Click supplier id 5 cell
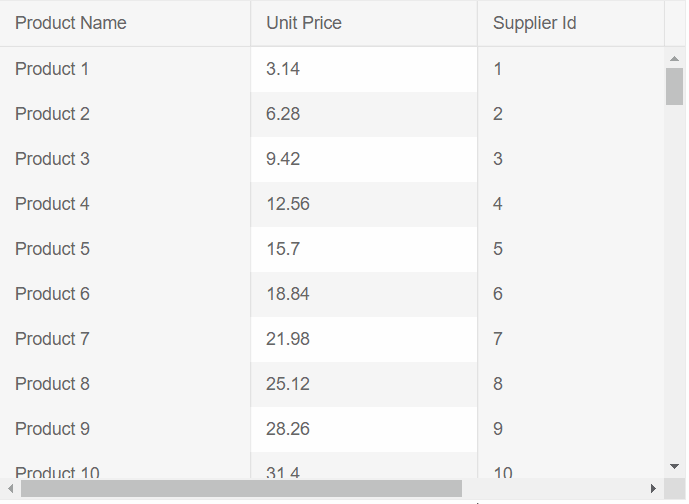689x504 pixels. [x=498, y=249]
